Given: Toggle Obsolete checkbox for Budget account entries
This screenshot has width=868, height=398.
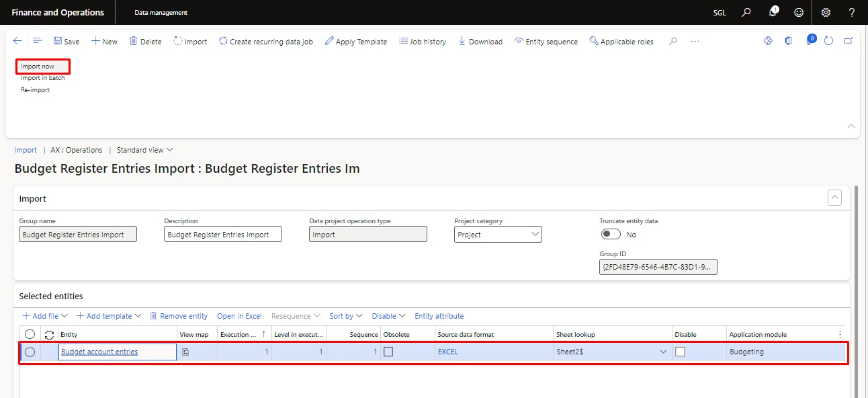Looking at the screenshot, I should [x=388, y=352].
